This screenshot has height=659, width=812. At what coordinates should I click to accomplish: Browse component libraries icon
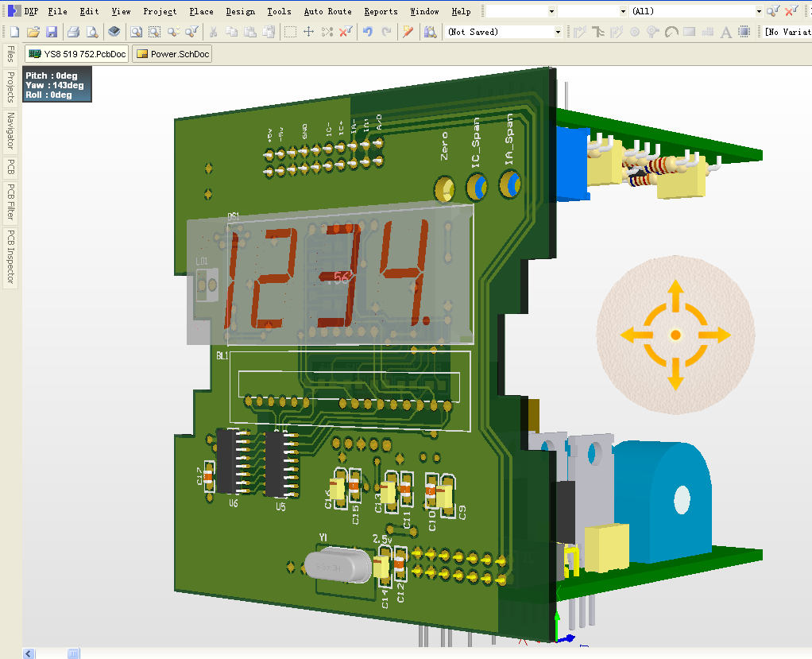[x=430, y=32]
